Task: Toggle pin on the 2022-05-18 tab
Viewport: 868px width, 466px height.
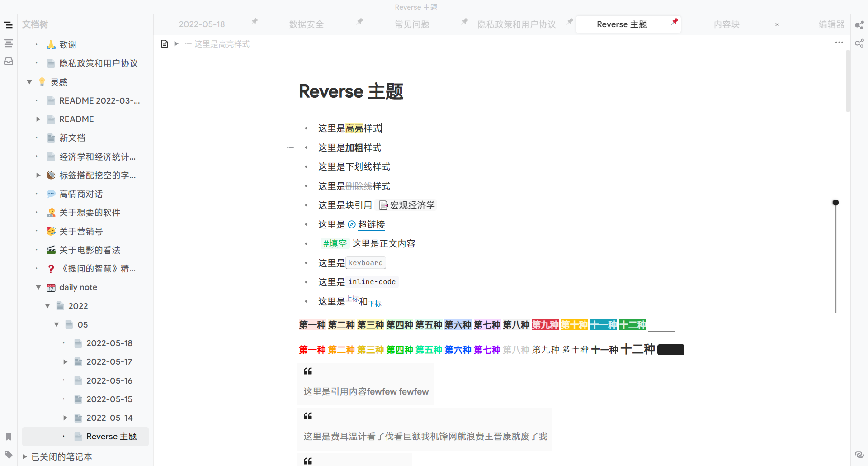Action: point(255,21)
